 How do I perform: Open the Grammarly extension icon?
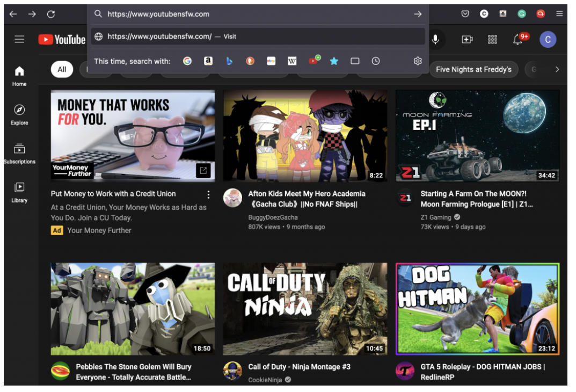(x=521, y=14)
